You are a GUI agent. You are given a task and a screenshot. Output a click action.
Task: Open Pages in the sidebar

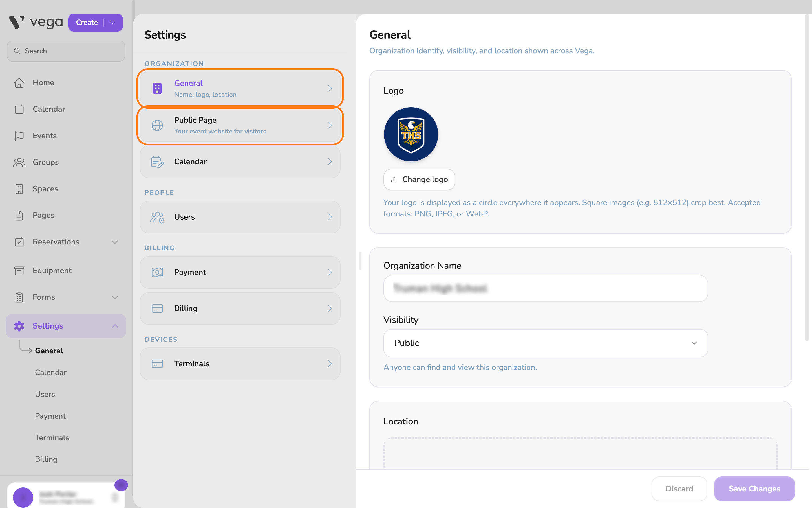66,215
